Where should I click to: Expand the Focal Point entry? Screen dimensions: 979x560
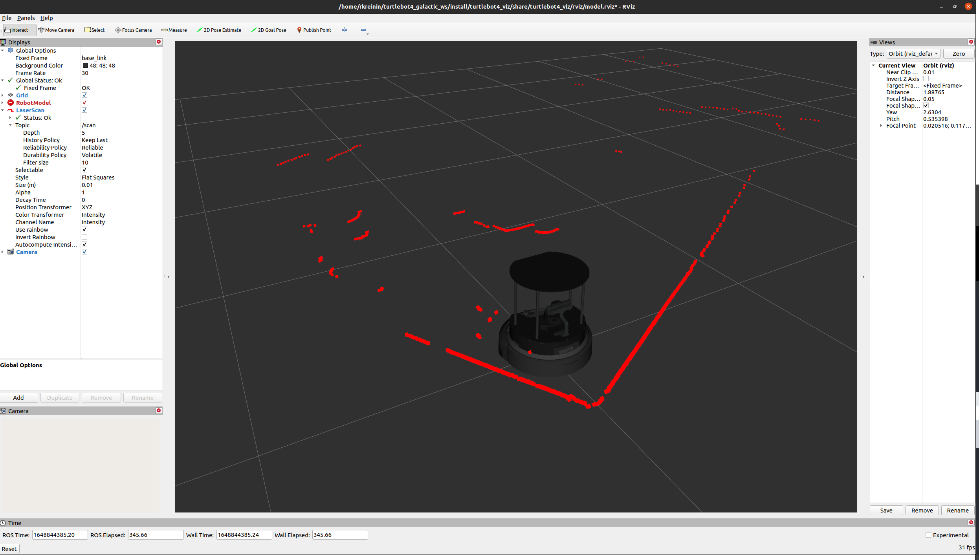click(x=877, y=126)
